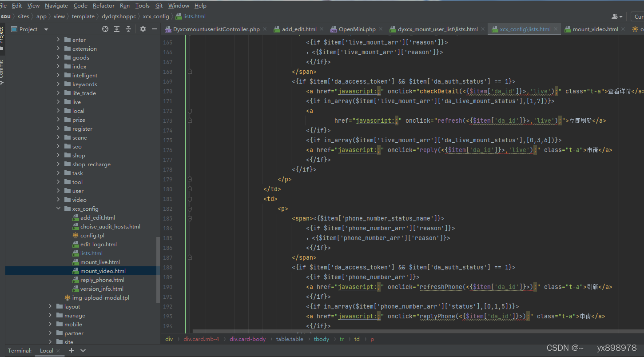Click tbody in editor breadcrumbs
This screenshot has width=644, height=357.
coord(322,339)
